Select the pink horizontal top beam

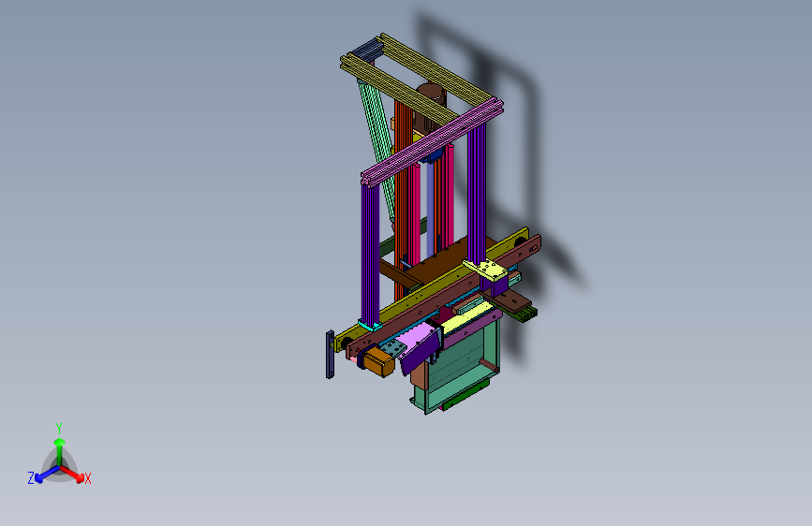pyautogui.click(x=432, y=142)
